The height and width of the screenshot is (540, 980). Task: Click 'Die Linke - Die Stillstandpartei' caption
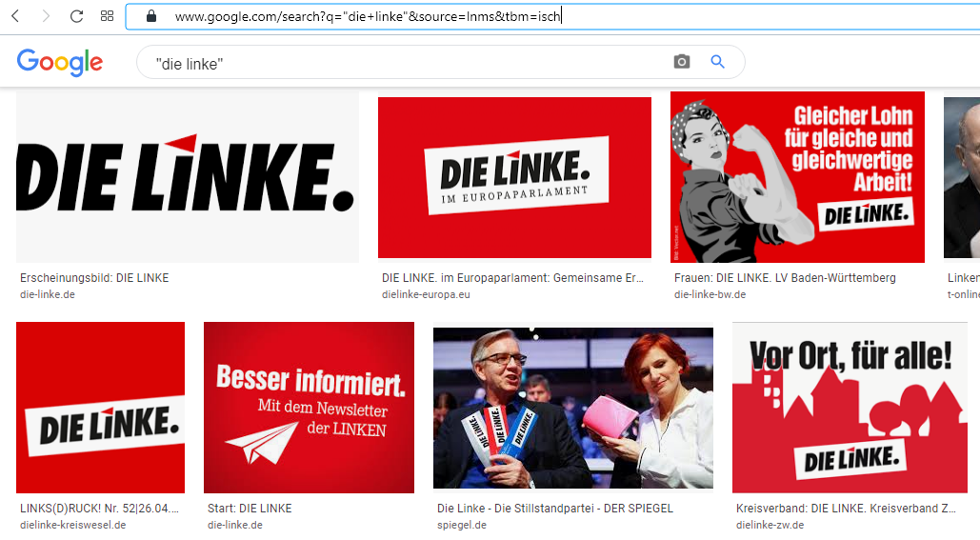(x=555, y=509)
